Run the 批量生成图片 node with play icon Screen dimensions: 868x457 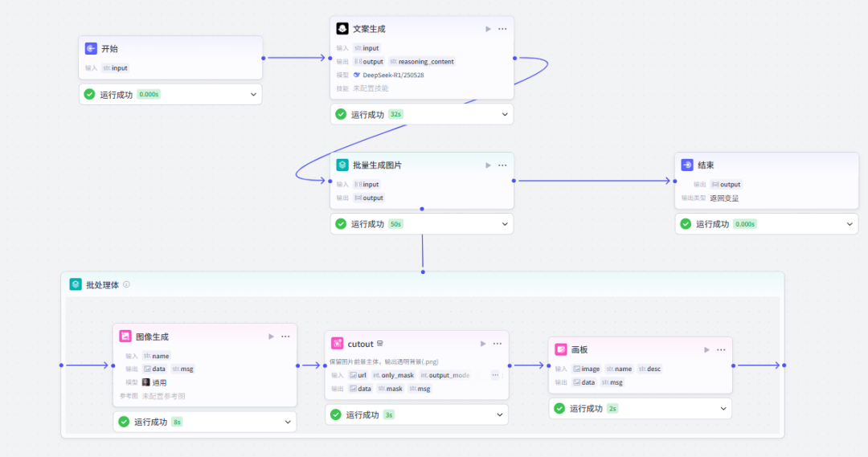(x=488, y=165)
